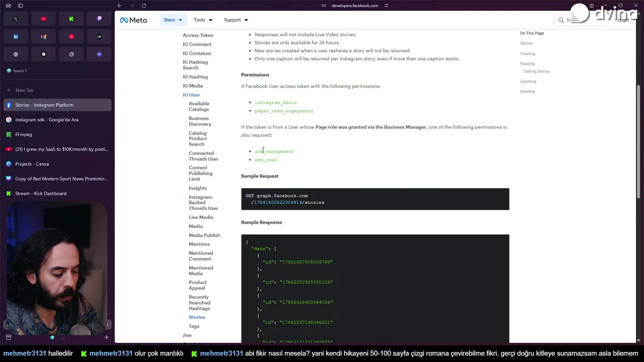Click the ads_read permission link
The width and height of the screenshot is (644, 362).
coord(266,160)
